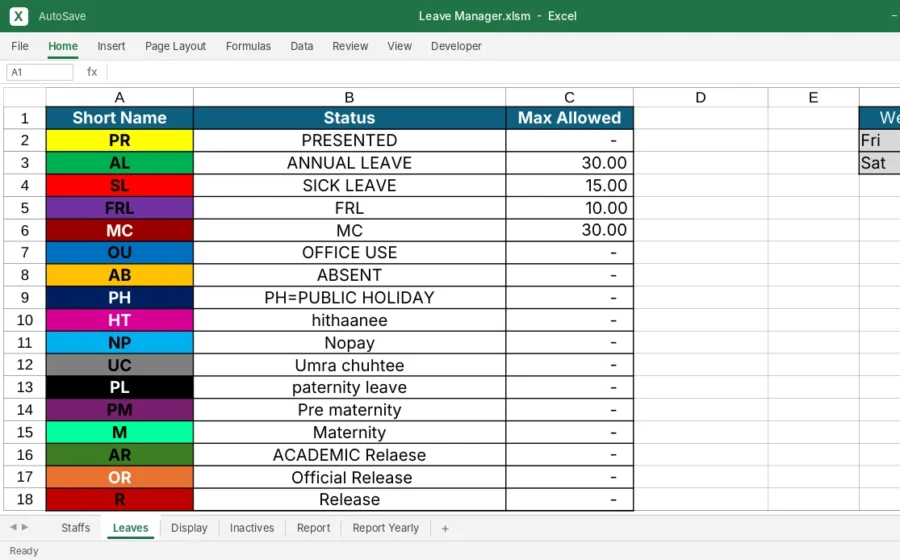Click the next sheet scroll arrow

25,527
